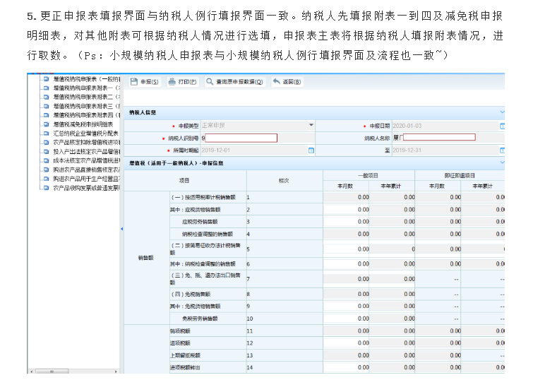The height and width of the screenshot is (392, 533).
Task: Click row 6 一般项目 本年累计 cell
Action: (x=392, y=264)
